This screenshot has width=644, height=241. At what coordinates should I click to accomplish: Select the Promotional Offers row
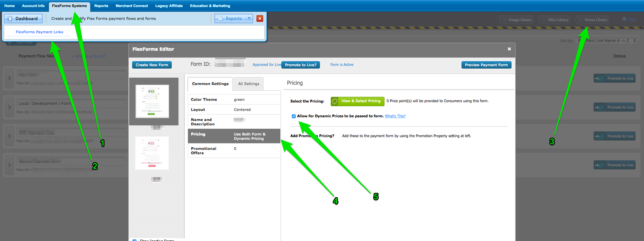click(x=234, y=151)
